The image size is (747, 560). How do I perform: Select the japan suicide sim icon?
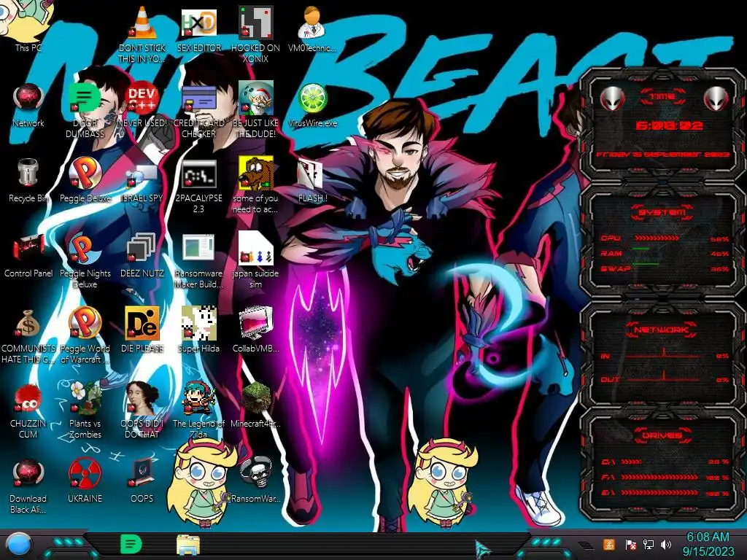click(255, 248)
